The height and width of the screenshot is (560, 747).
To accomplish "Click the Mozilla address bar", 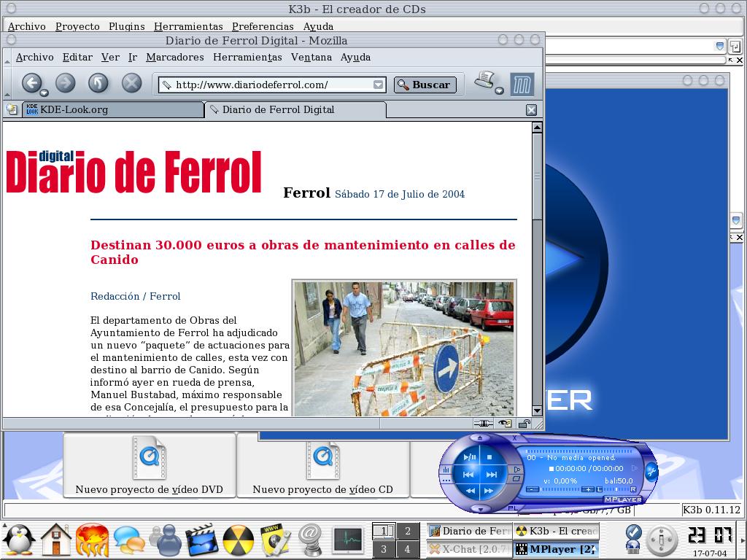I will click(271, 85).
